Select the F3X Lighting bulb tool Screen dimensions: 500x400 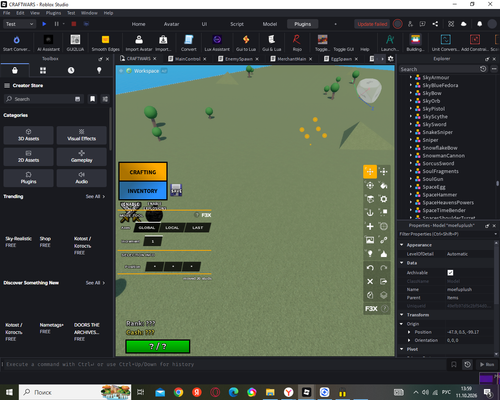pos(370,254)
